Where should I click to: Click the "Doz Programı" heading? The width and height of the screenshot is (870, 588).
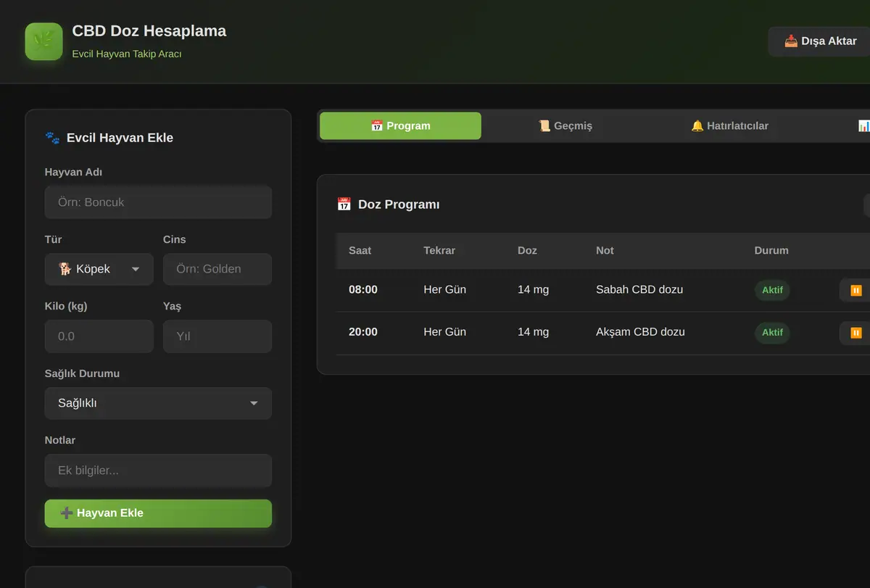click(x=399, y=204)
